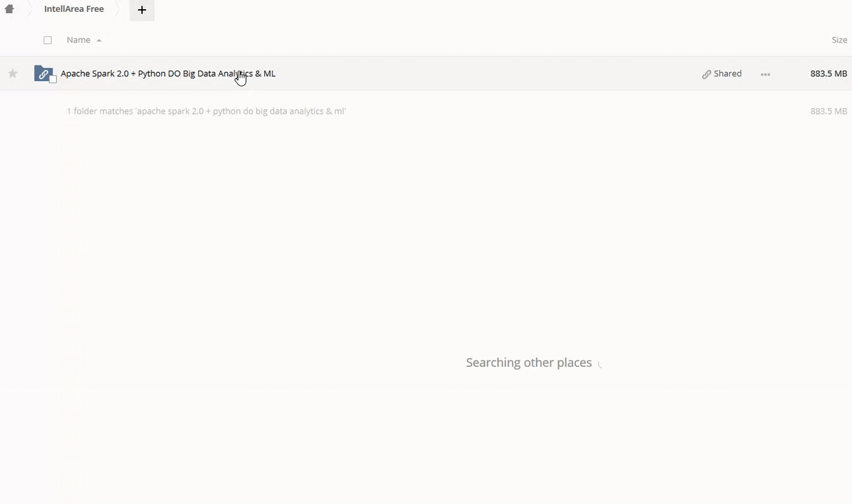
Task: Sort files by Name column header
Action: coord(78,40)
